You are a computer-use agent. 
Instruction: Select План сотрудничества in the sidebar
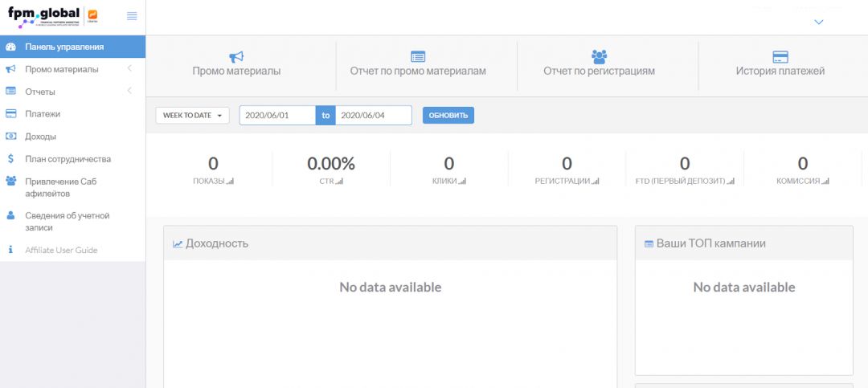coord(68,159)
